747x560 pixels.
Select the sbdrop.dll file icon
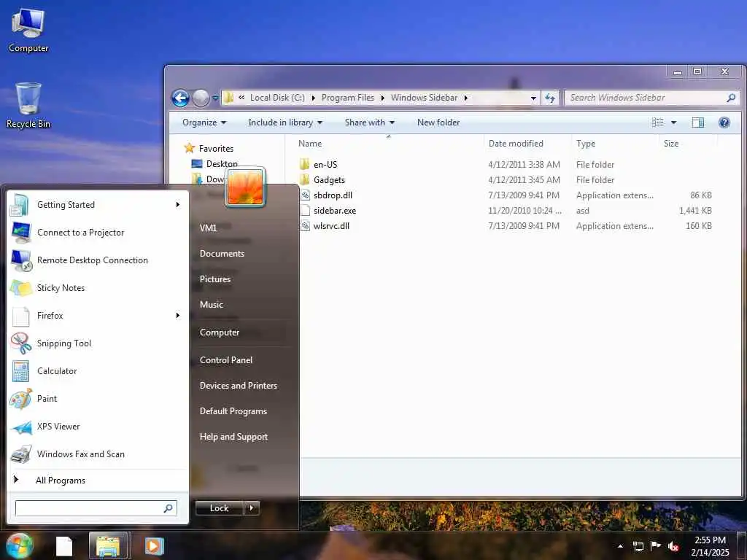(306, 195)
